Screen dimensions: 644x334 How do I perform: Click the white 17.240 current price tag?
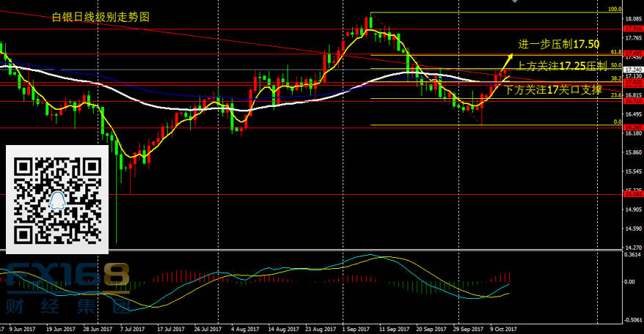pos(632,69)
